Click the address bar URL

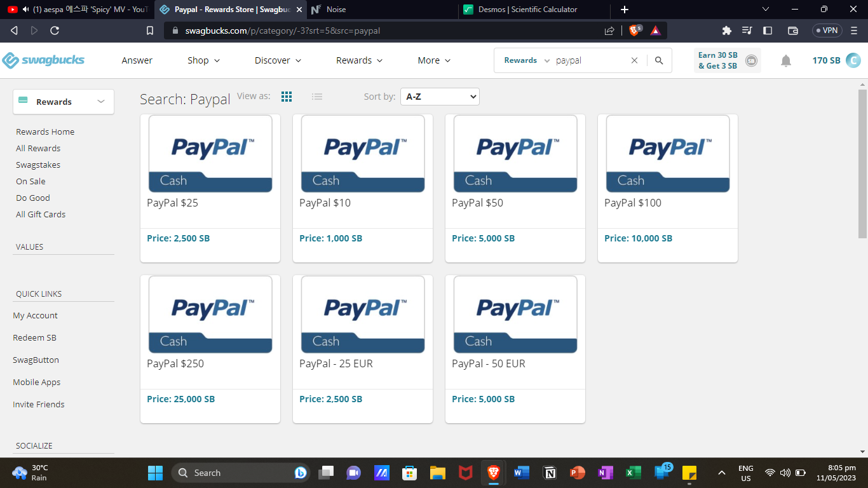tap(283, 30)
